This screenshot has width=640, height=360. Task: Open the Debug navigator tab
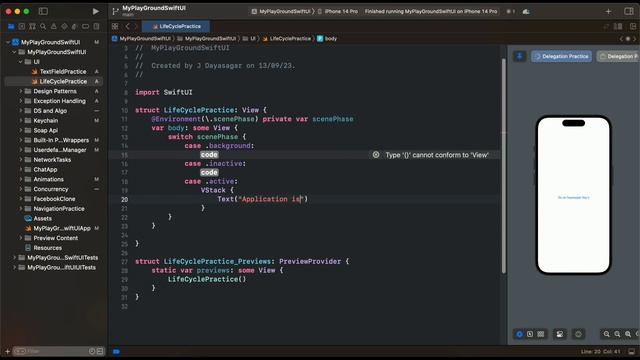(x=75, y=27)
